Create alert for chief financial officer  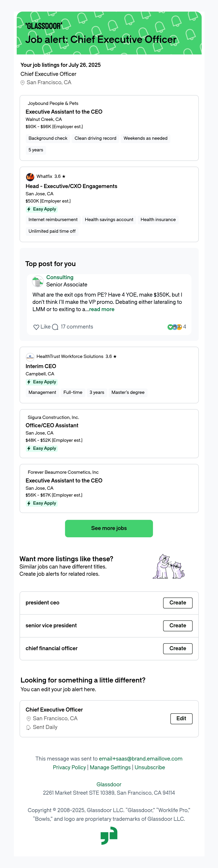coord(178,649)
